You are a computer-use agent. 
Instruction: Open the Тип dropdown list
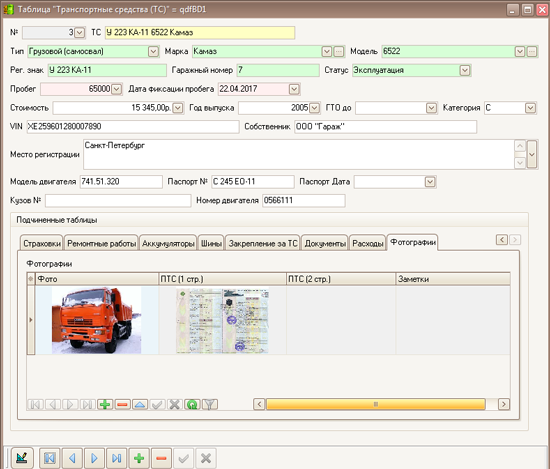coord(153,52)
